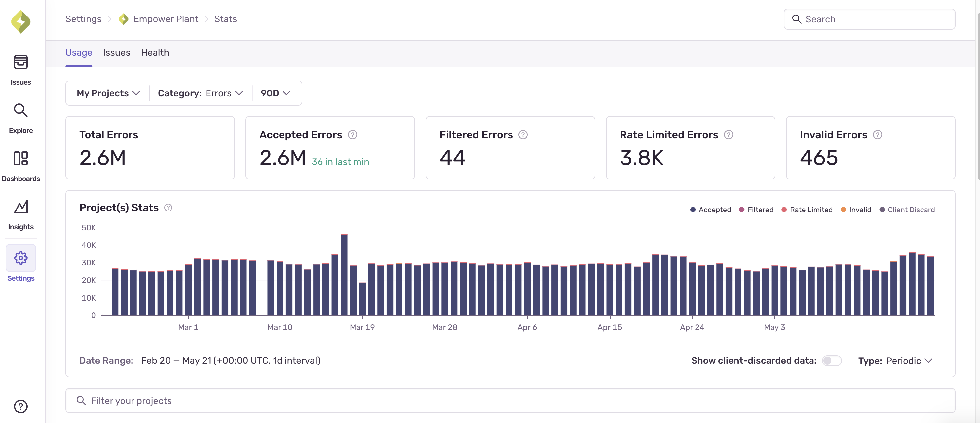Open the Issues sidebar icon
Image resolution: width=980 pixels, height=423 pixels.
click(x=20, y=63)
